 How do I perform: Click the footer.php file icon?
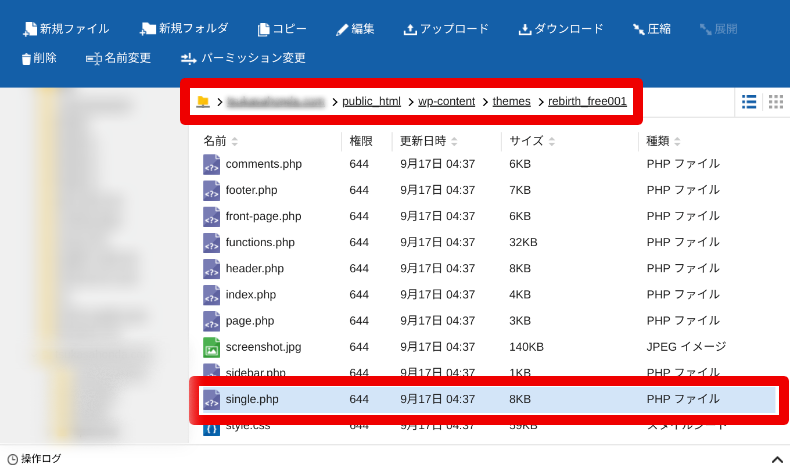click(x=211, y=190)
